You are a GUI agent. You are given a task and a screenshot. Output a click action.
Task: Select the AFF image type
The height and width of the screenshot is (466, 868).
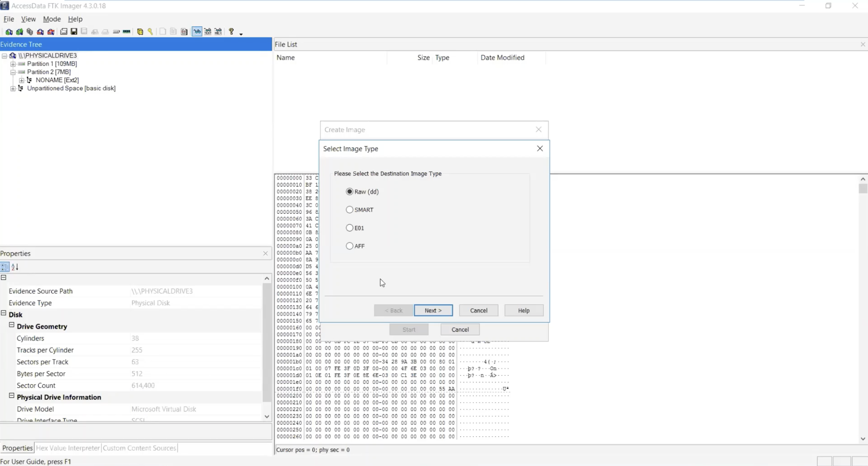[349, 246]
